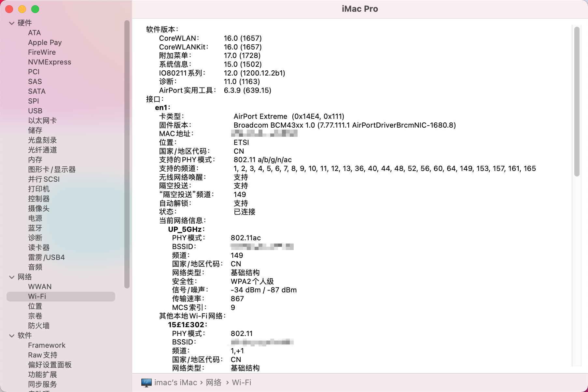The height and width of the screenshot is (392, 588).
Task: Select 蓝牙 in the sidebar
Action: point(35,228)
